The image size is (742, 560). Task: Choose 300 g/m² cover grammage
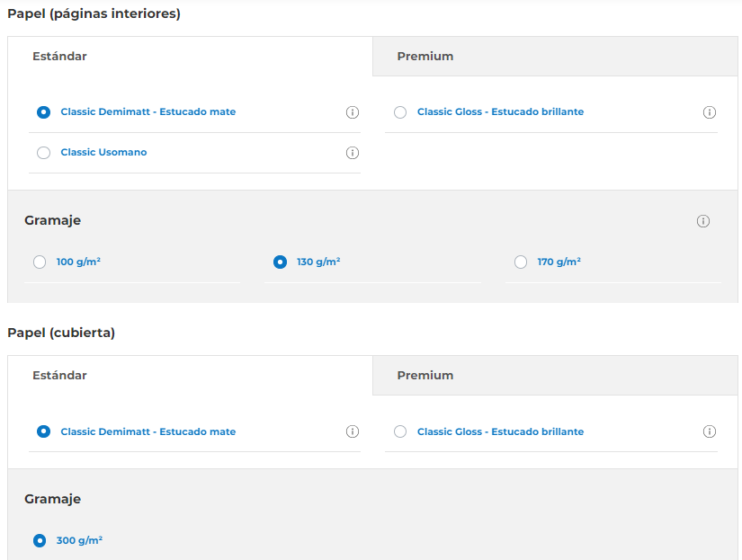tap(40, 540)
